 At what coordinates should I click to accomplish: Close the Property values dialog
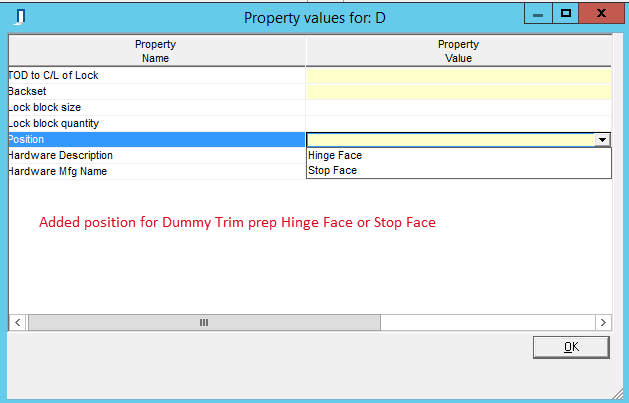pyautogui.click(x=604, y=14)
